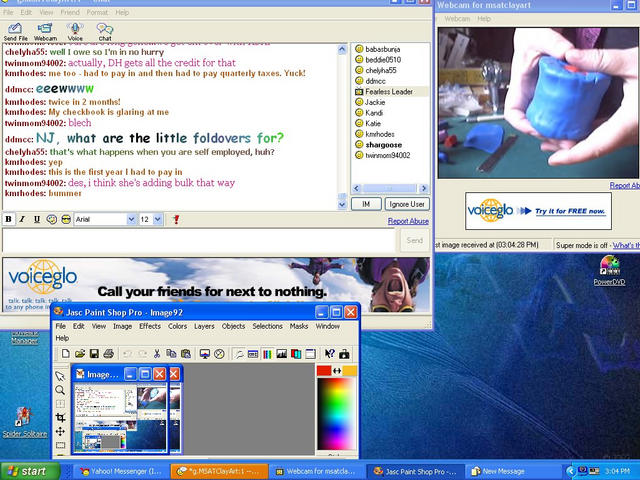The width and height of the screenshot is (640, 480).
Task: Click chat scrollbar up arrow
Action: pyautogui.click(x=342, y=49)
